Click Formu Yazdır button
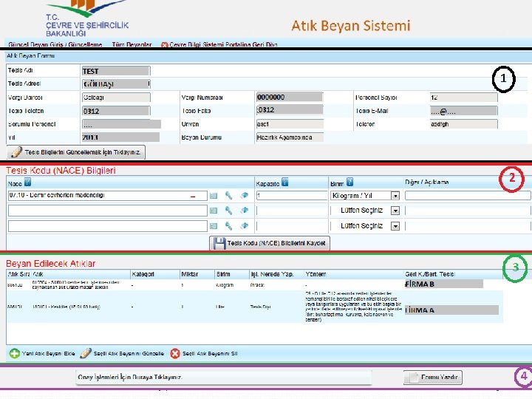532x399 pixels. (x=432, y=378)
